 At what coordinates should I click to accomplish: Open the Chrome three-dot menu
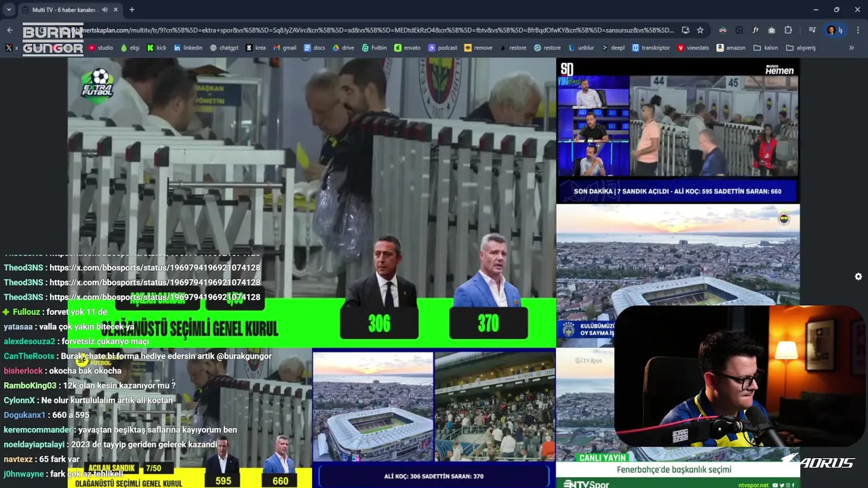858,30
